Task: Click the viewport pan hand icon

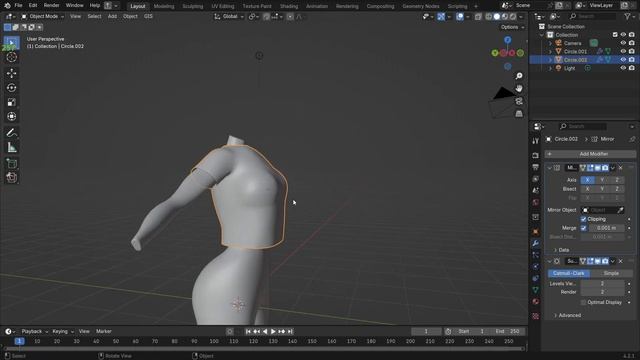Action: tap(519, 88)
